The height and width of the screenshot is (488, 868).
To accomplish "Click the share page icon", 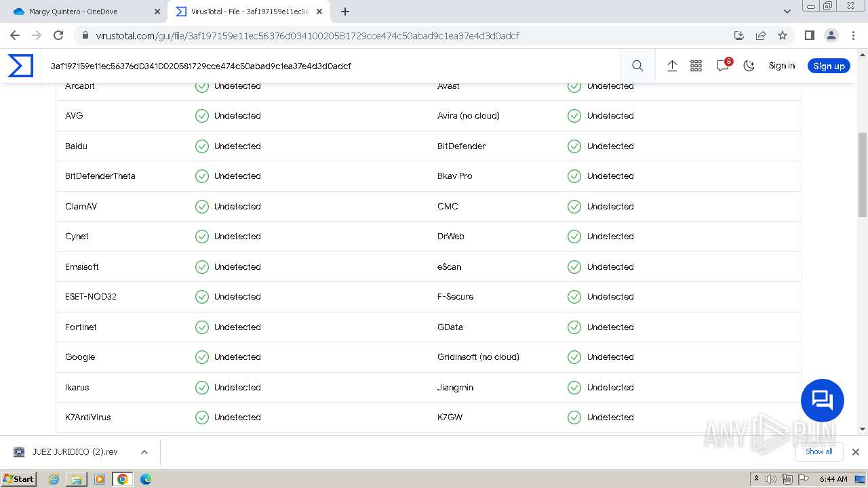I will 761,35.
